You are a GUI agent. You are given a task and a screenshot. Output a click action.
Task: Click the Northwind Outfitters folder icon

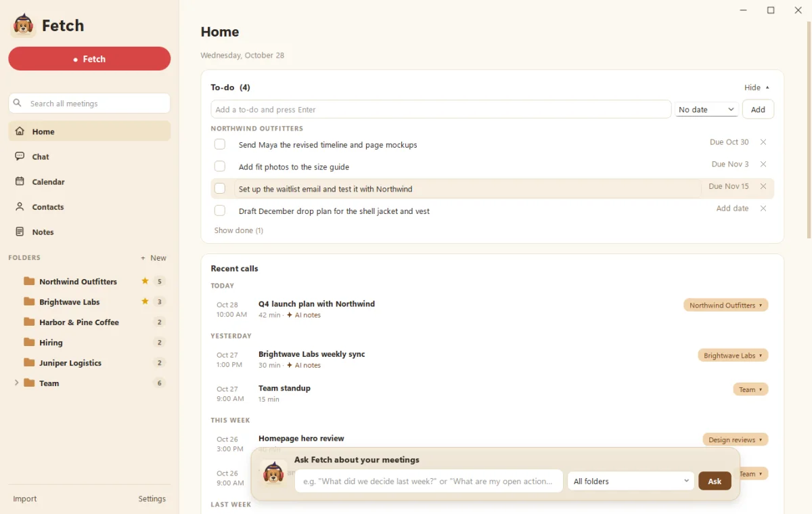pos(29,281)
